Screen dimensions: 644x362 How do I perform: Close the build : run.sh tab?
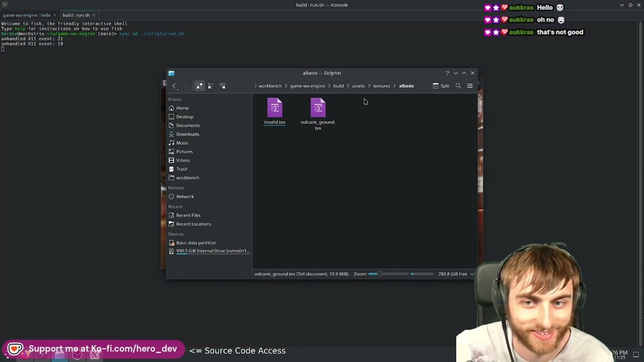[x=94, y=15]
